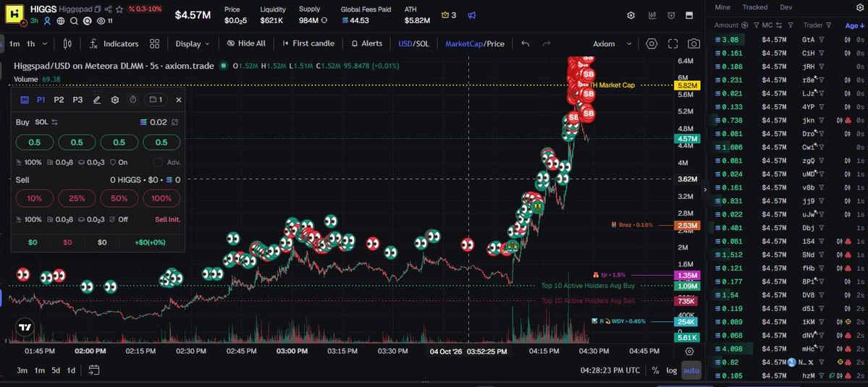Toggle the log scale

(x=672, y=370)
